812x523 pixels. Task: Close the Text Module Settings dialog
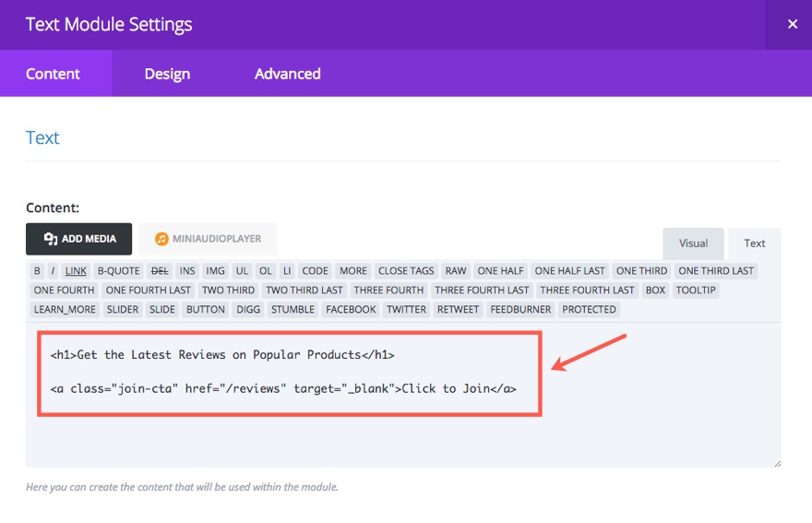click(x=792, y=25)
